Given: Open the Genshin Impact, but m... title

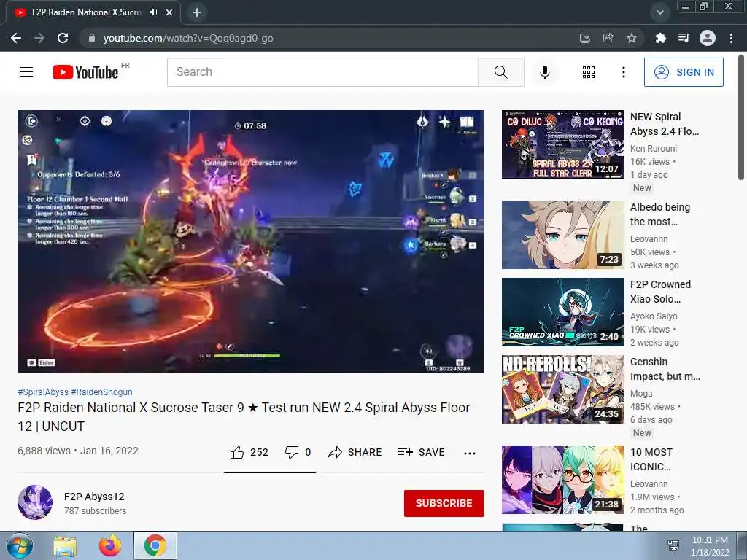Looking at the screenshot, I should coord(665,369).
